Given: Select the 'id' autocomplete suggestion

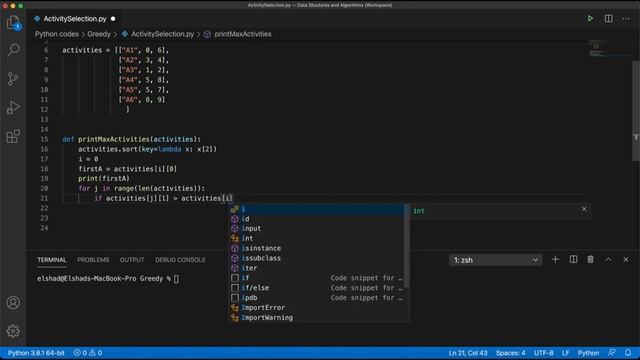Looking at the screenshot, I should pyautogui.click(x=316, y=219).
